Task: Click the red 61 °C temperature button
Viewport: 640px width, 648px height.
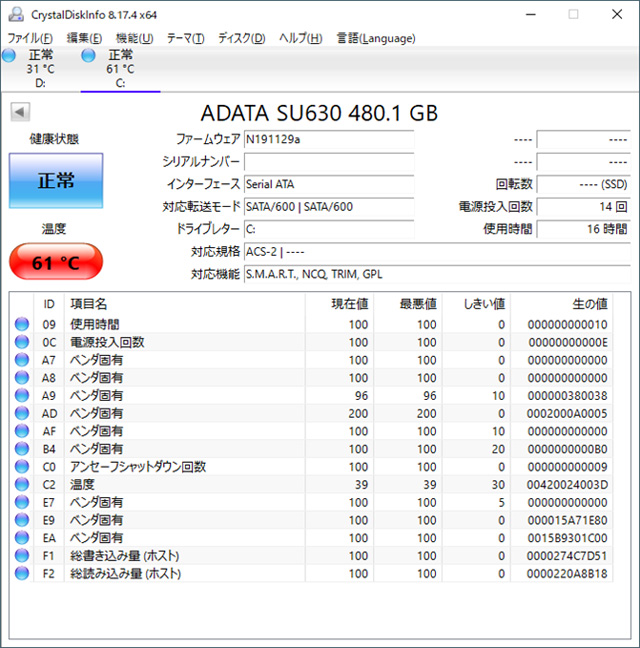Action: coord(56,262)
